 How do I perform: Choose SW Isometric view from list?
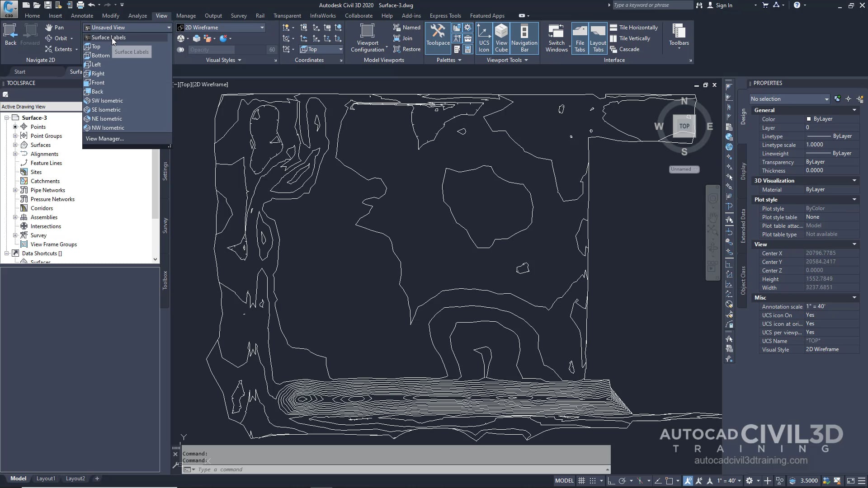coord(107,101)
